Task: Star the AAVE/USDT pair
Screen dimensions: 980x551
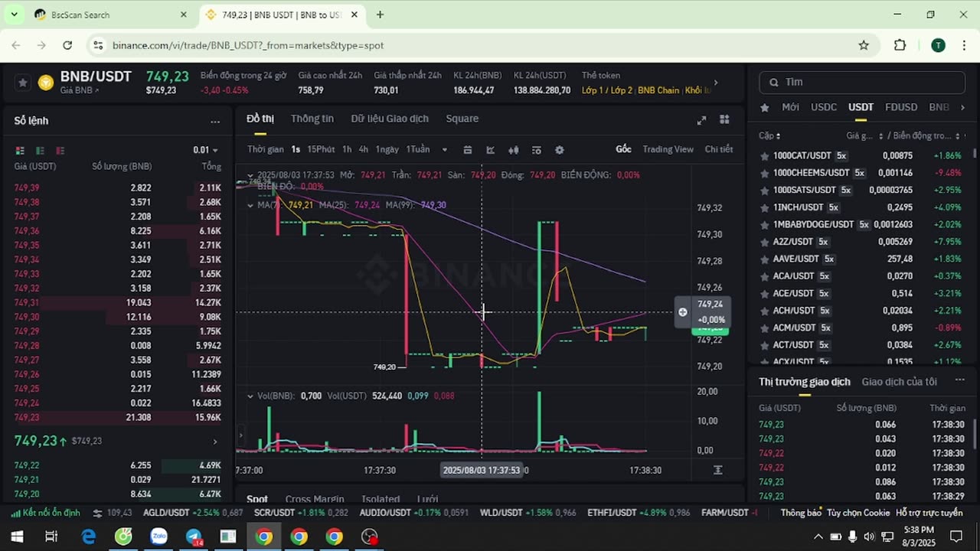Action: pyautogui.click(x=764, y=259)
